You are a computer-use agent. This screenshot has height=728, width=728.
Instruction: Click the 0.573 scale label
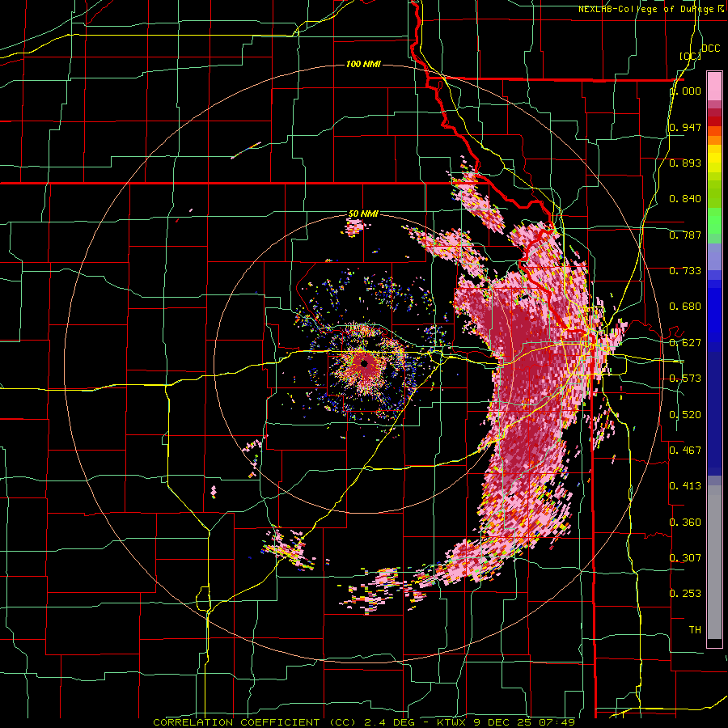coord(685,379)
